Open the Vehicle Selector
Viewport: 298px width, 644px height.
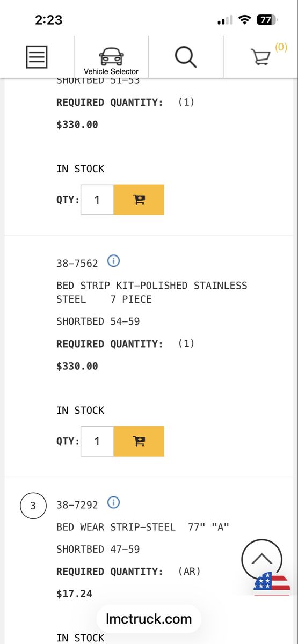point(111,60)
